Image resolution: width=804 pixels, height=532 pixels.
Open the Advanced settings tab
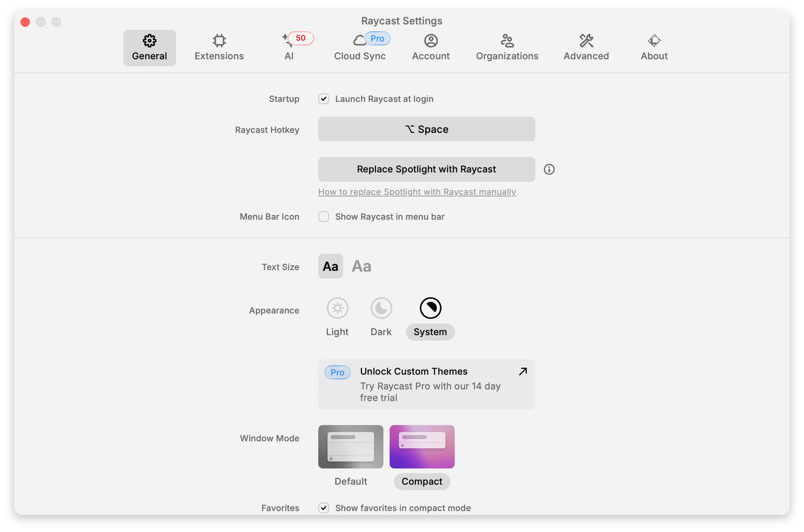586,48
